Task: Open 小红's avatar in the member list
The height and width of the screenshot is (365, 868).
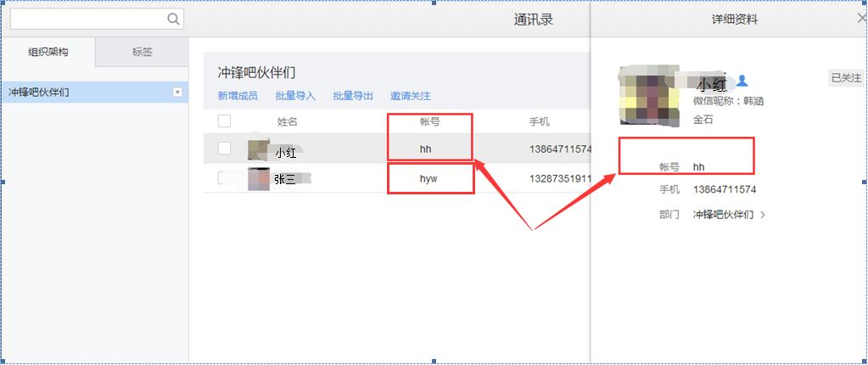Action: [258, 150]
